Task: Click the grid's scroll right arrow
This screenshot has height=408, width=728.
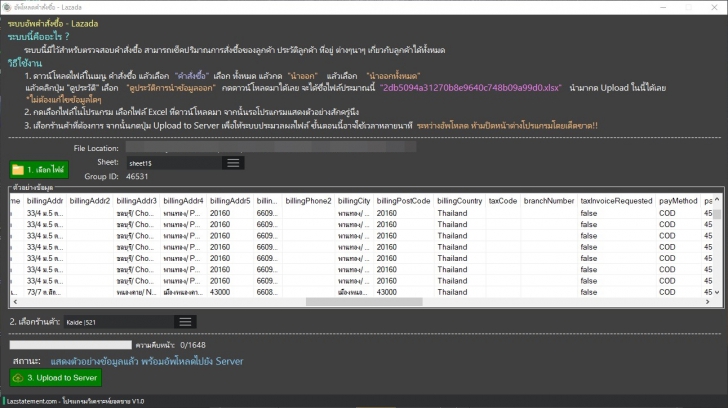Action: coord(708,302)
